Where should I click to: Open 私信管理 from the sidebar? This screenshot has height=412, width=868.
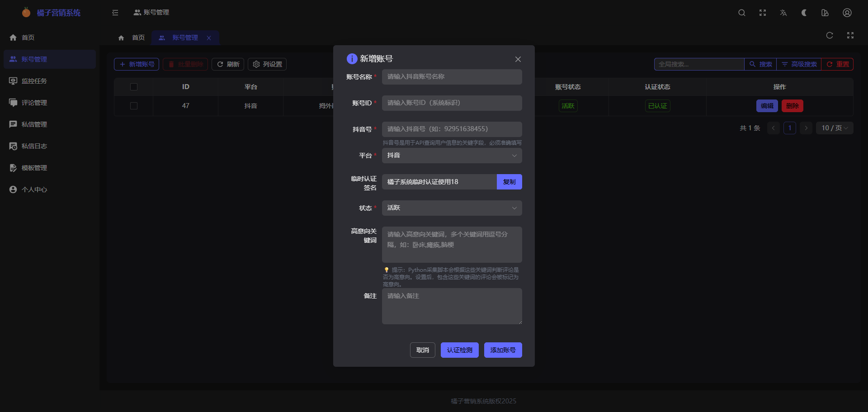34,124
